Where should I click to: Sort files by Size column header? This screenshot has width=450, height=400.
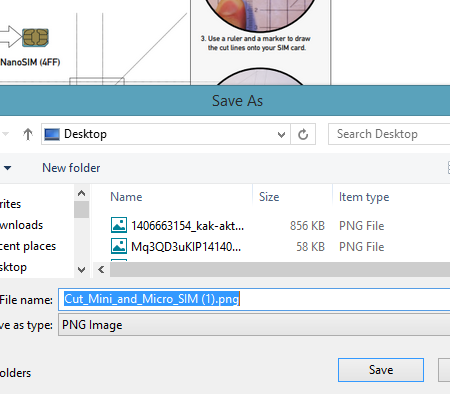pyautogui.click(x=269, y=197)
